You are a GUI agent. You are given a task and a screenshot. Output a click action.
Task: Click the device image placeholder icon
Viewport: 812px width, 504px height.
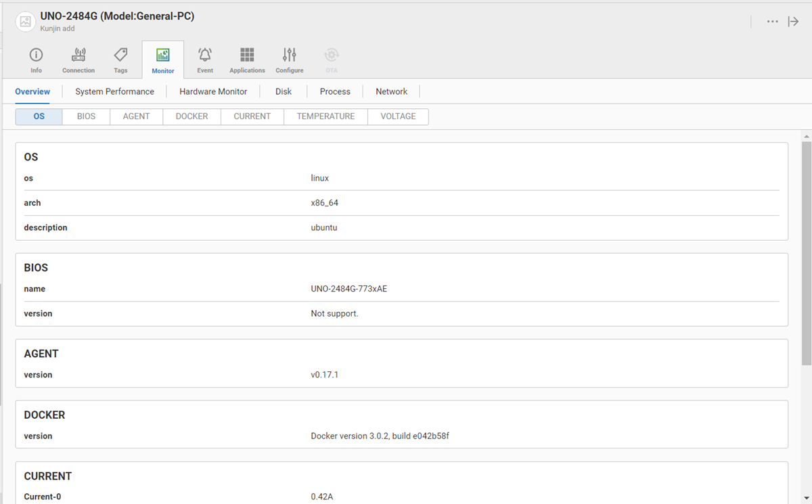tap(26, 22)
